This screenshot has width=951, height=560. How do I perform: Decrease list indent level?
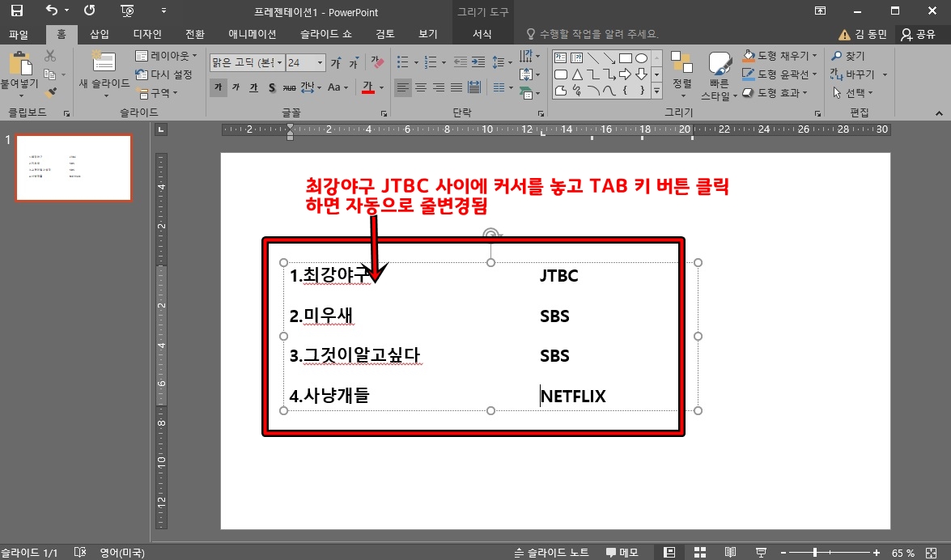pyautogui.click(x=461, y=62)
